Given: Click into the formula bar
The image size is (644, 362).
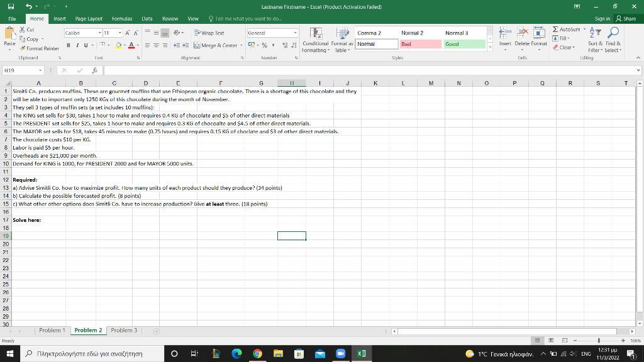Looking at the screenshot, I should [x=370, y=70].
